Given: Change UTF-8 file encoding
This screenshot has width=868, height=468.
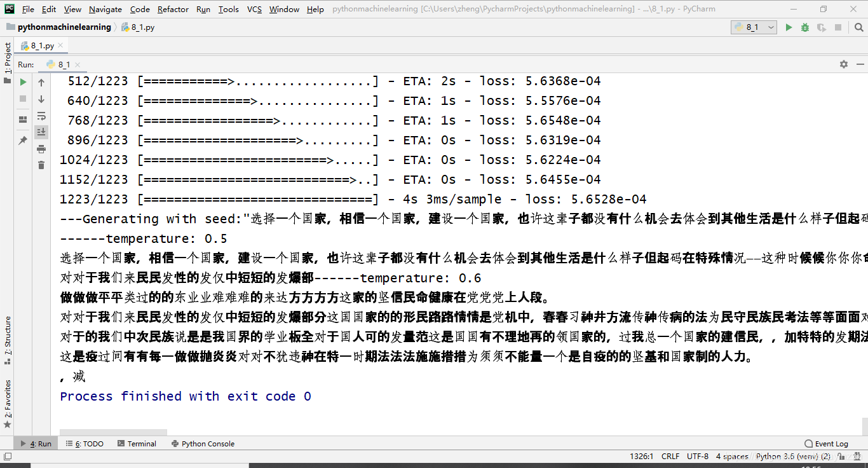Looking at the screenshot, I should pos(698,456).
